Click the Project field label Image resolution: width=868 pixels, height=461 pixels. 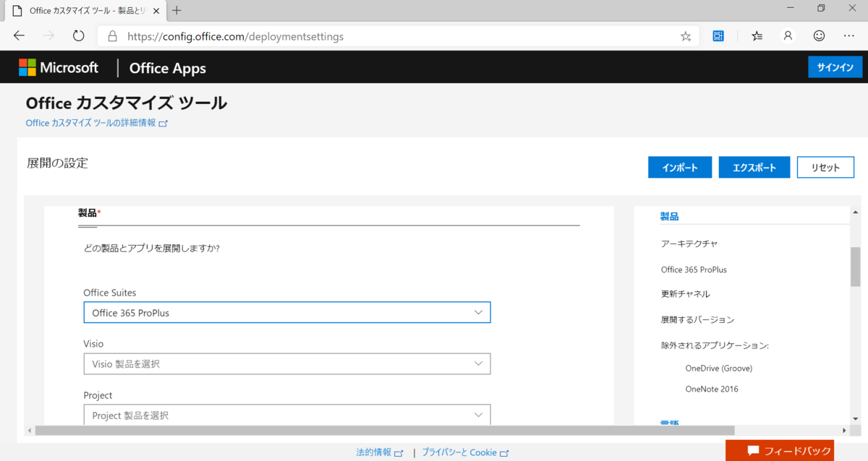(x=98, y=395)
